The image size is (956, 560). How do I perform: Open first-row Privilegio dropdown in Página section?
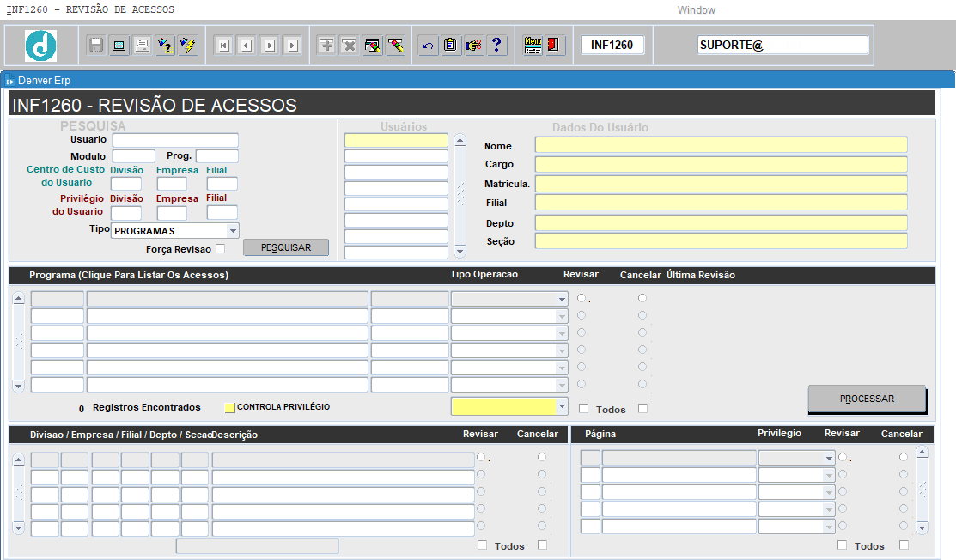pos(829,458)
